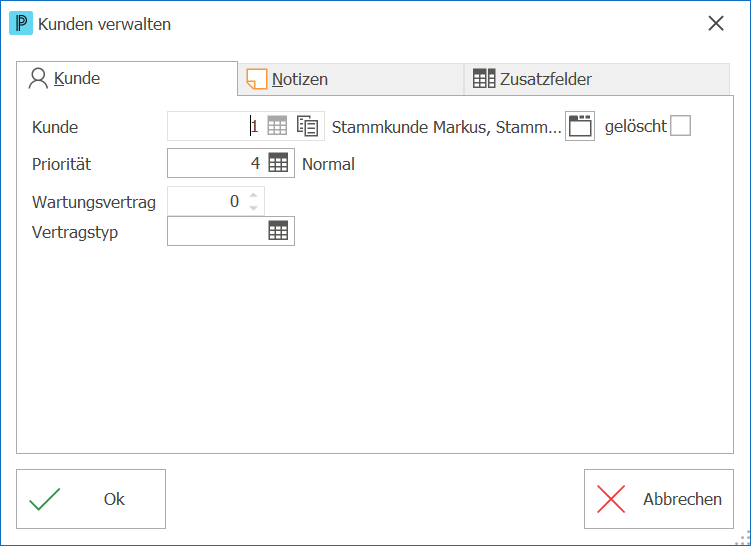Click the Vertragstyp label
This screenshot has width=751, height=546.
tap(75, 232)
